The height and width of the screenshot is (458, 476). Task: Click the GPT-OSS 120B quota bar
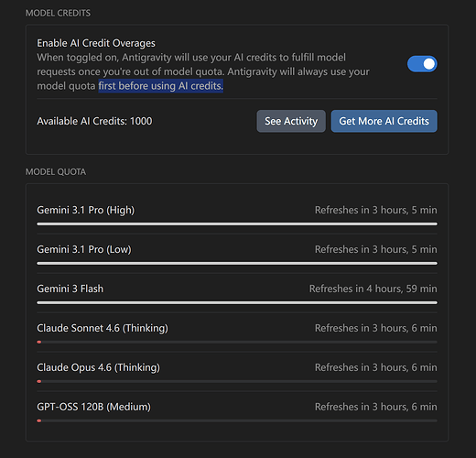(x=237, y=420)
